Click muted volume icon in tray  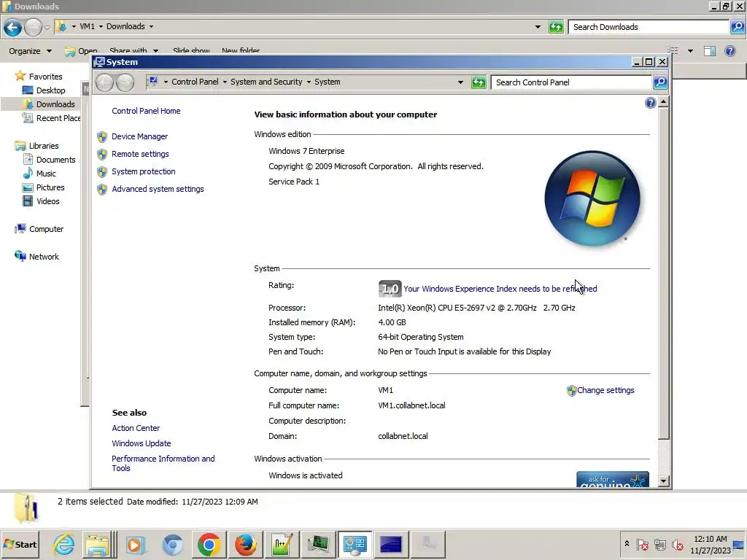tap(677, 544)
